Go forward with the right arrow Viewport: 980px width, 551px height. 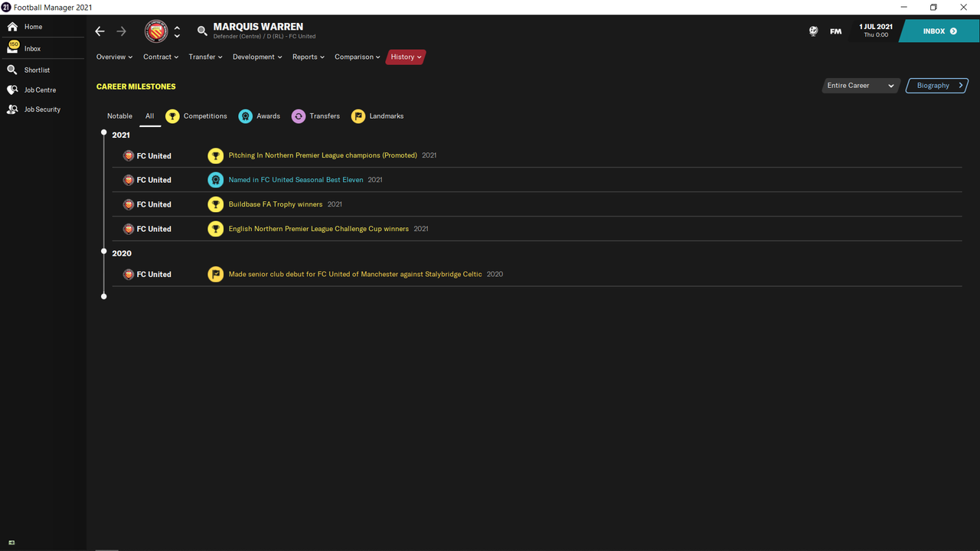tap(121, 31)
